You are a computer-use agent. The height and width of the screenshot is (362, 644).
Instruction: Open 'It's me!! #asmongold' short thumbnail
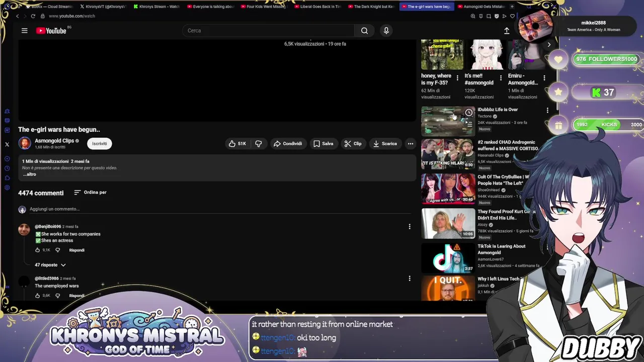click(x=486, y=54)
